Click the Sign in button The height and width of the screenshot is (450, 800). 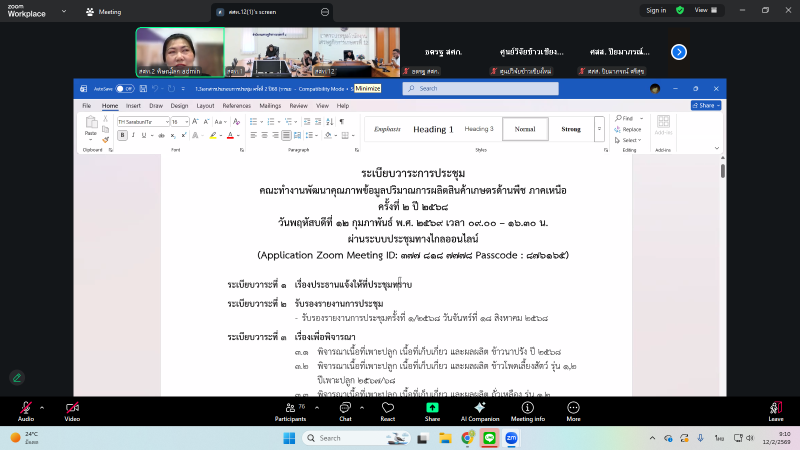[656, 10]
